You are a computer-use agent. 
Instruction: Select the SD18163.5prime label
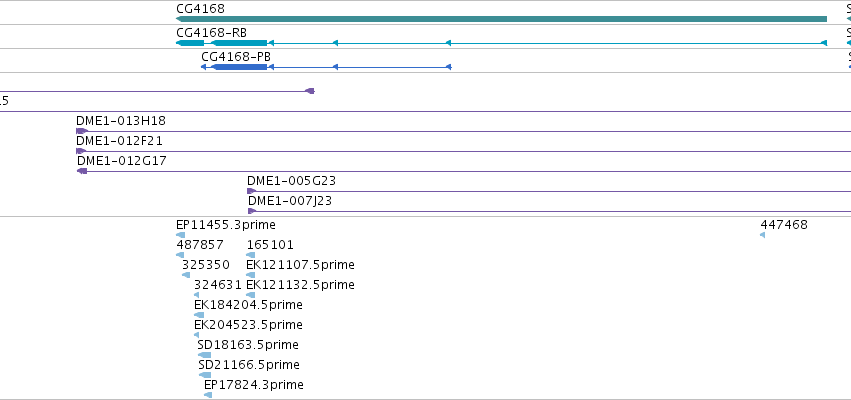pyautogui.click(x=248, y=345)
